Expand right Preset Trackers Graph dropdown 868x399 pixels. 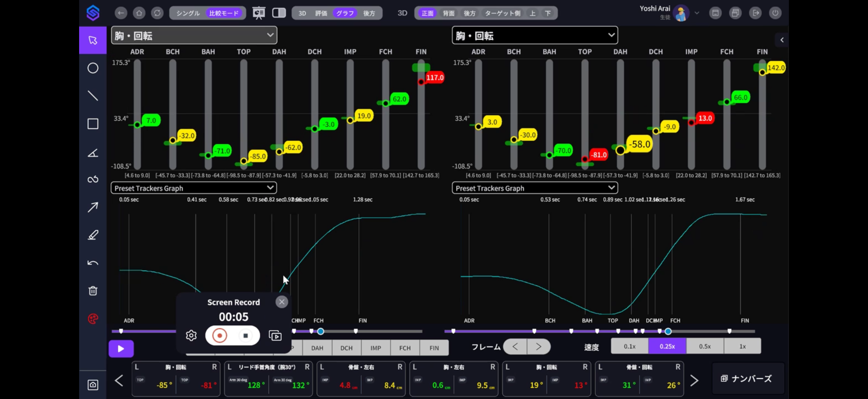(534, 188)
